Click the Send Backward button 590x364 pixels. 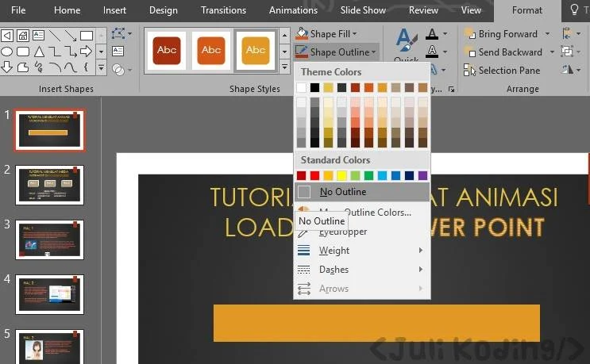pyautogui.click(x=503, y=52)
